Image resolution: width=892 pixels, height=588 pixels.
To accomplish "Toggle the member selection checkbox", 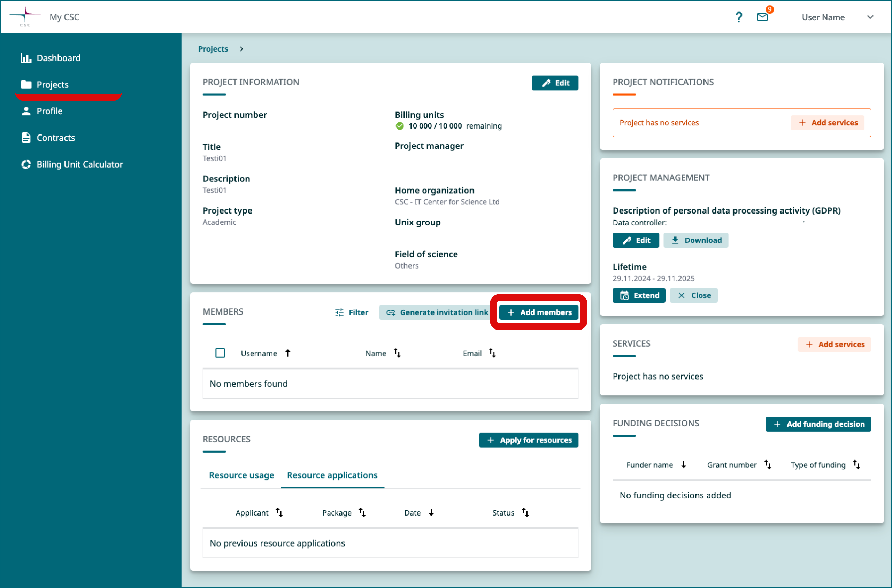I will (221, 353).
